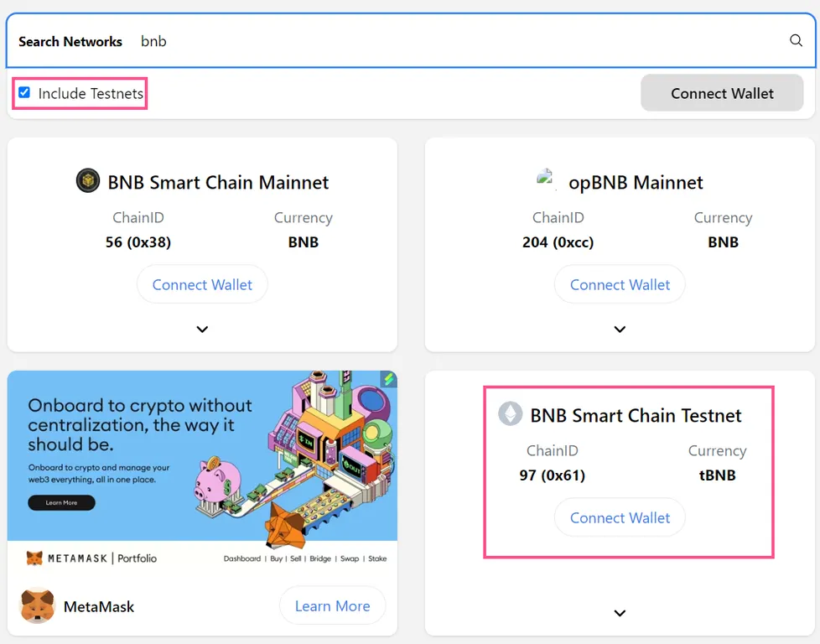This screenshot has height=644, width=820.
Task: Click the black Learn More button in the ad
Action: pyautogui.click(x=61, y=503)
